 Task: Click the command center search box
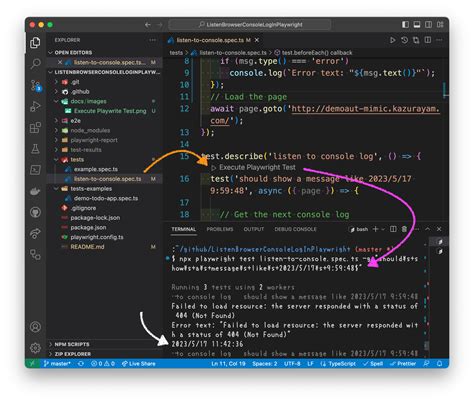[x=250, y=25]
